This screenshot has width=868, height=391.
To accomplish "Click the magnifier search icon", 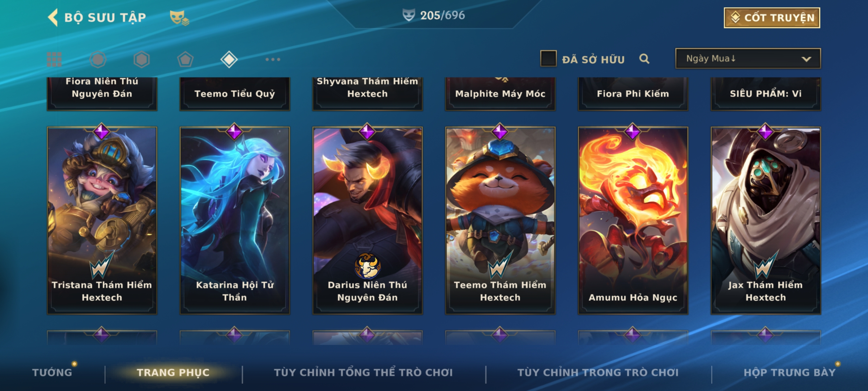I will coord(644,59).
